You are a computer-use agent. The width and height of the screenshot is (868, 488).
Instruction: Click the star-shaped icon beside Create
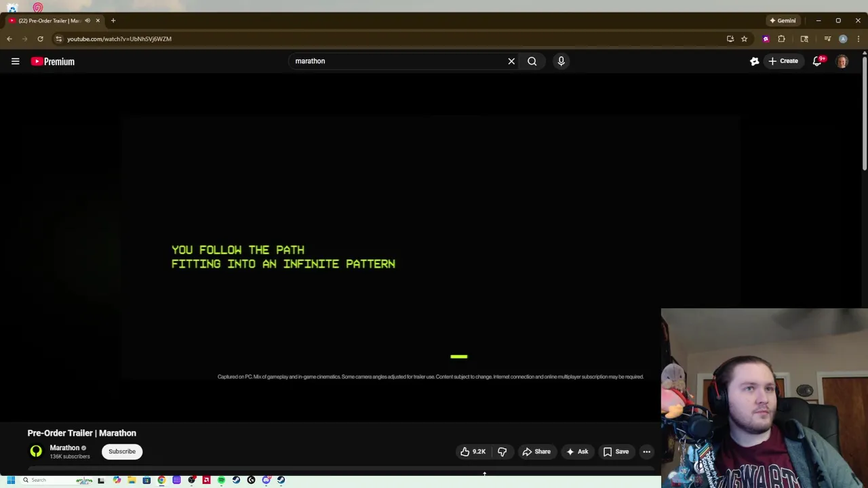[x=754, y=61]
